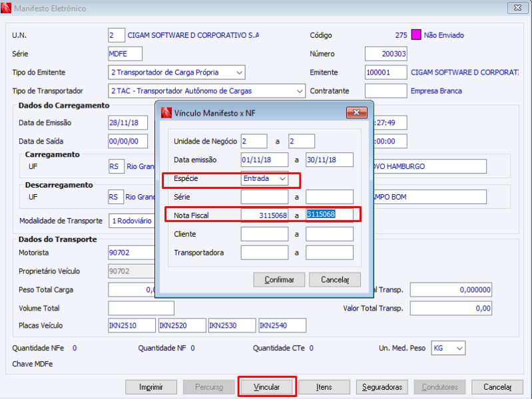Click the Quantidade NFe value 0

pos(75,348)
